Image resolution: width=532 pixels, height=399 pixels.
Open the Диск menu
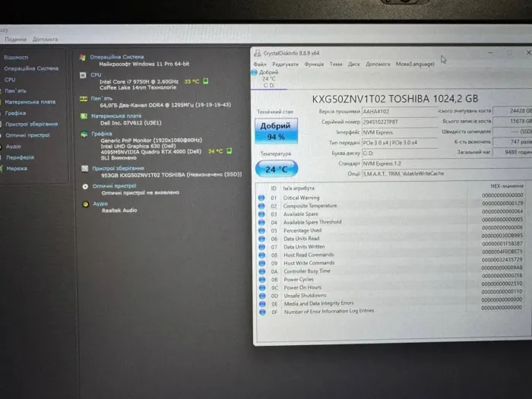pos(354,65)
